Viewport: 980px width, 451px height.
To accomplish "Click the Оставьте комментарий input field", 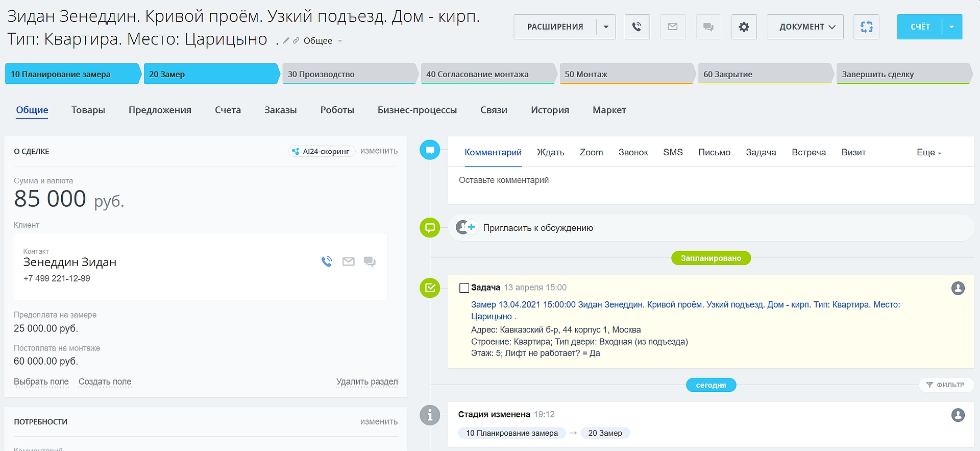I will pyautogui.click(x=709, y=180).
